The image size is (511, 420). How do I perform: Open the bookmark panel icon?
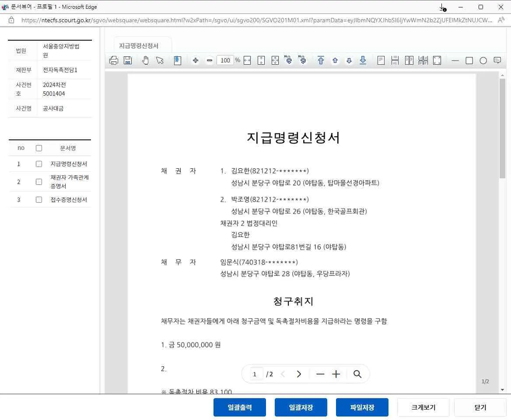pyautogui.click(x=177, y=60)
